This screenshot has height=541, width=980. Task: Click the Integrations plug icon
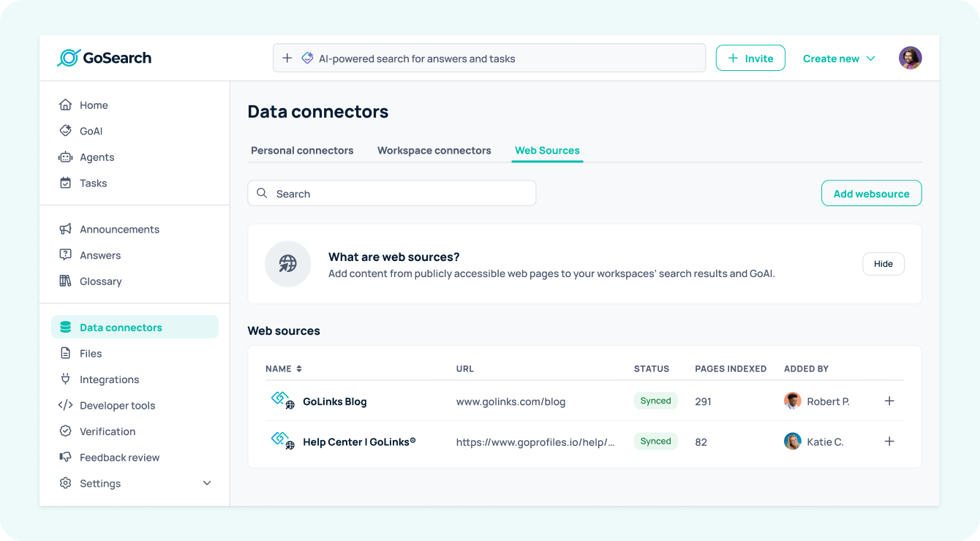66,379
